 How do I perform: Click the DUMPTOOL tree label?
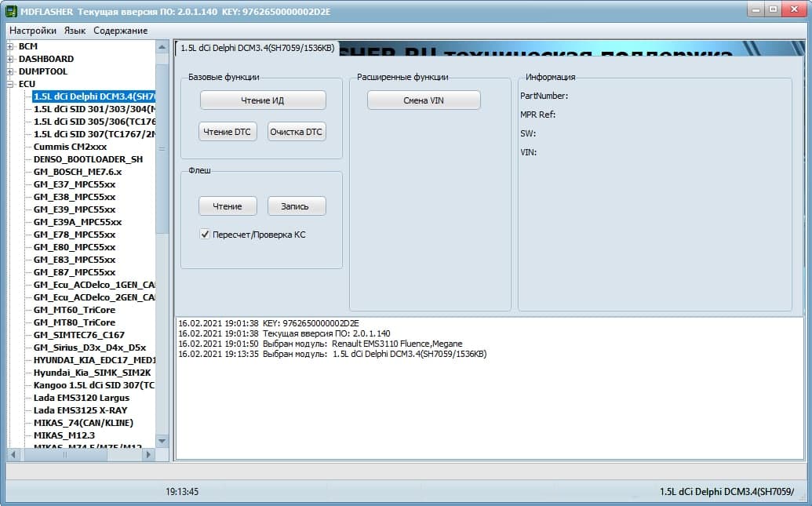(43, 71)
